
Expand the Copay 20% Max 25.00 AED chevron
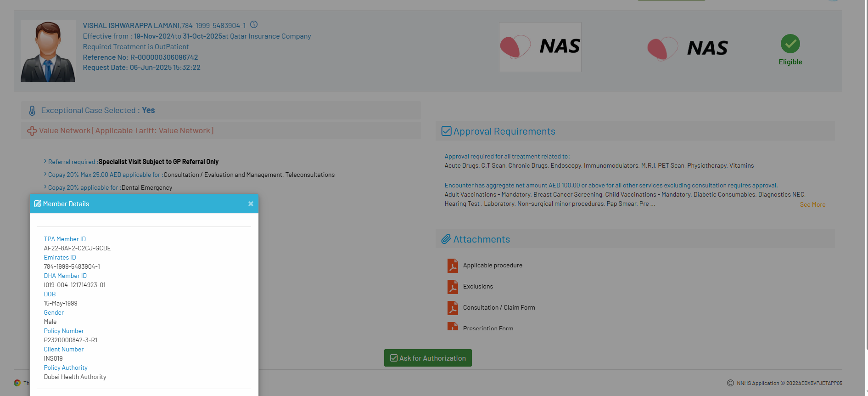click(45, 174)
